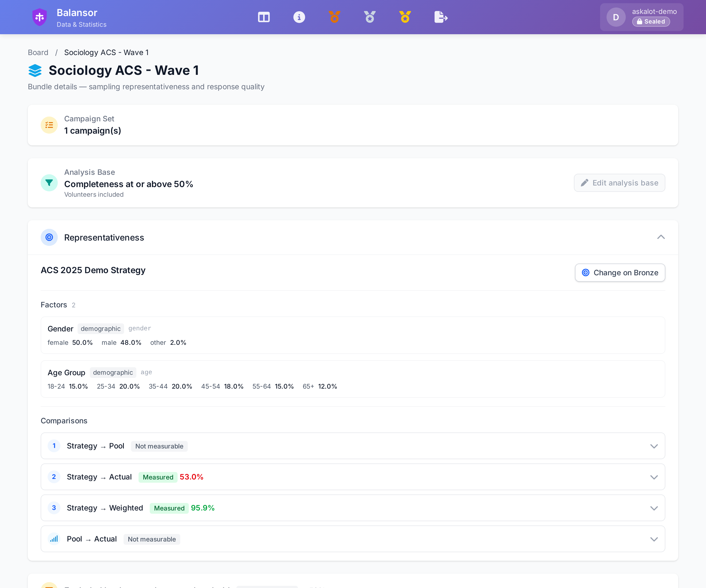
Task: Click the Volunteers included text
Action: pos(94,195)
